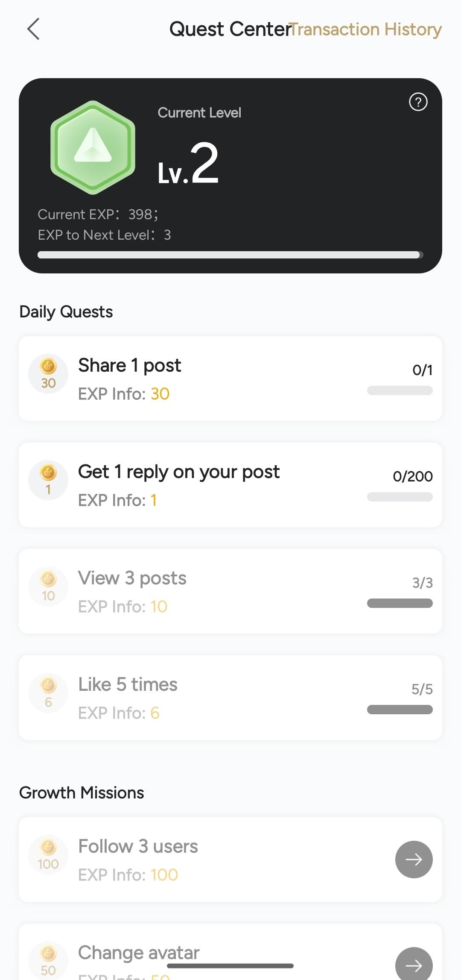Open Transaction History
This screenshot has width=461, height=980.
[366, 29]
